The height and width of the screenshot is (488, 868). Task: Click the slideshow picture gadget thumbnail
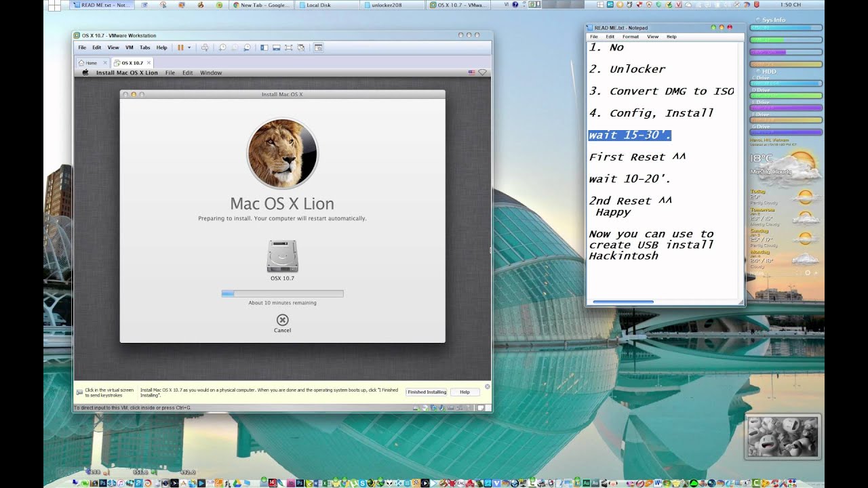[783, 436]
